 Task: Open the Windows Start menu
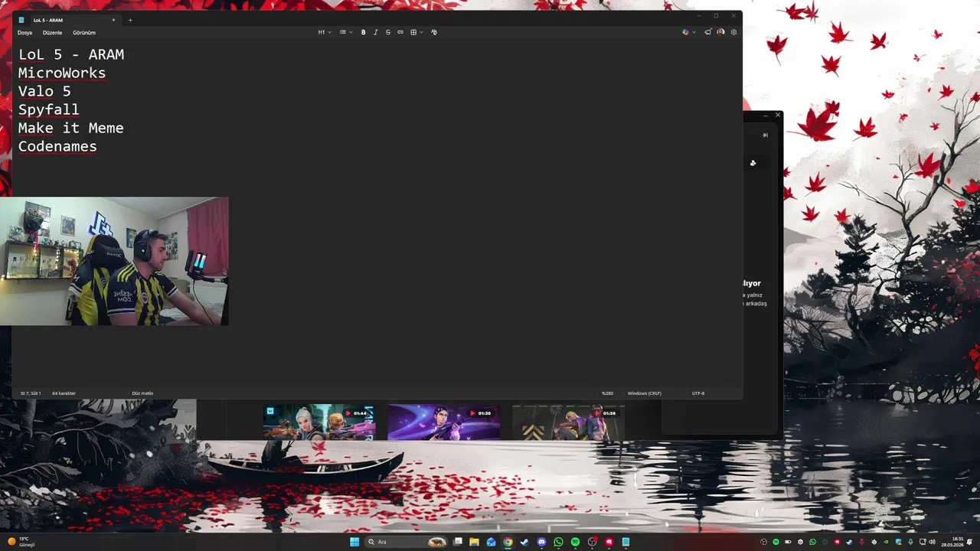[354, 542]
